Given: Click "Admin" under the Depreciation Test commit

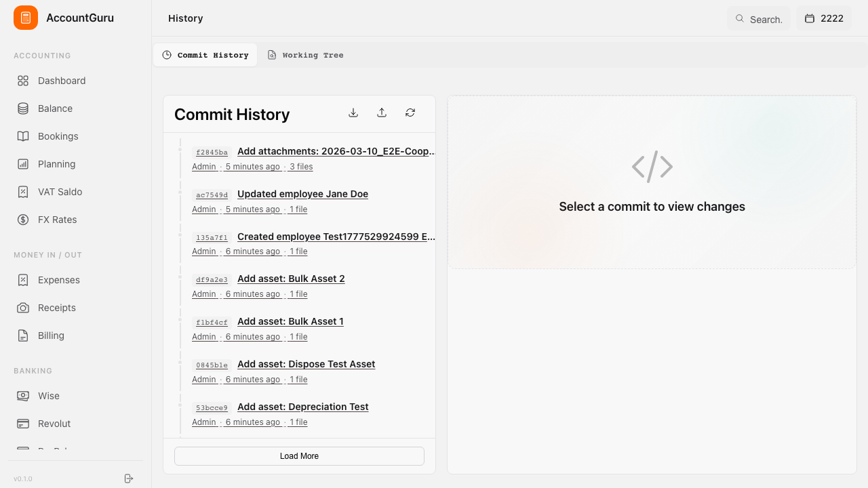Looking at the screenshot, I should (204, 422).
